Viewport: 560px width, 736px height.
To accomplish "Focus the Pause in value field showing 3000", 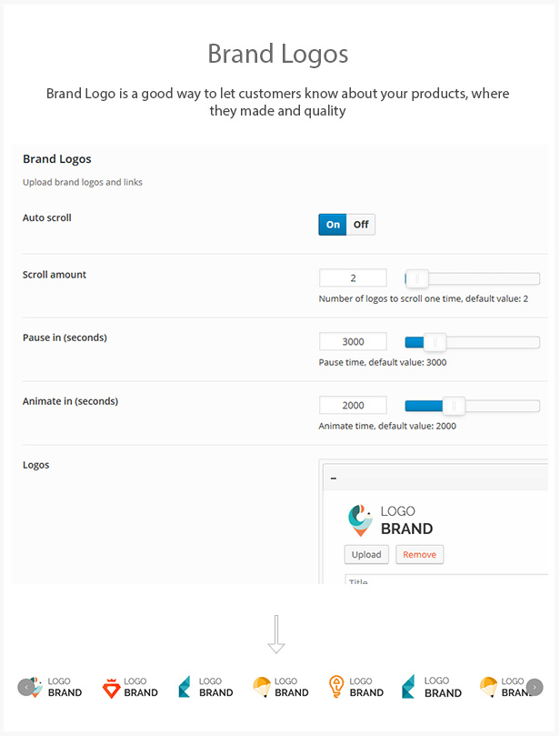I will (x=353, y=342).
